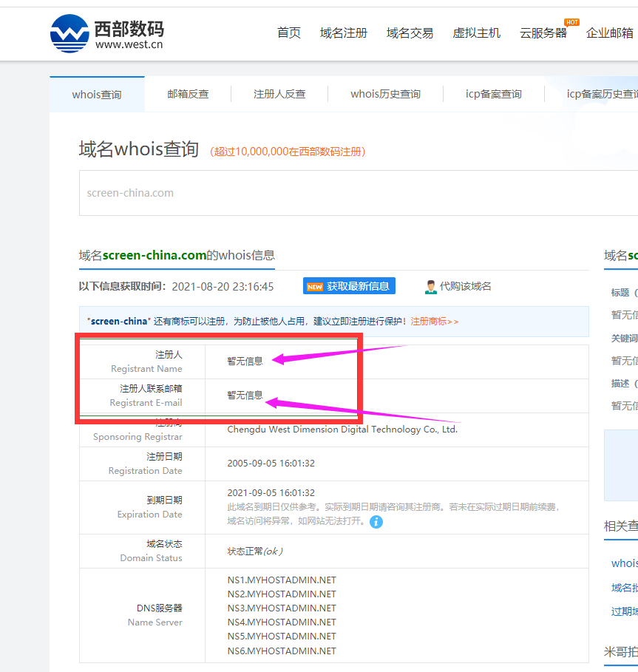Viewport: 638px width, 672px height.
Task: Click the West.cn logo icon
Action: pyautogui.click(x=69, y=33)
